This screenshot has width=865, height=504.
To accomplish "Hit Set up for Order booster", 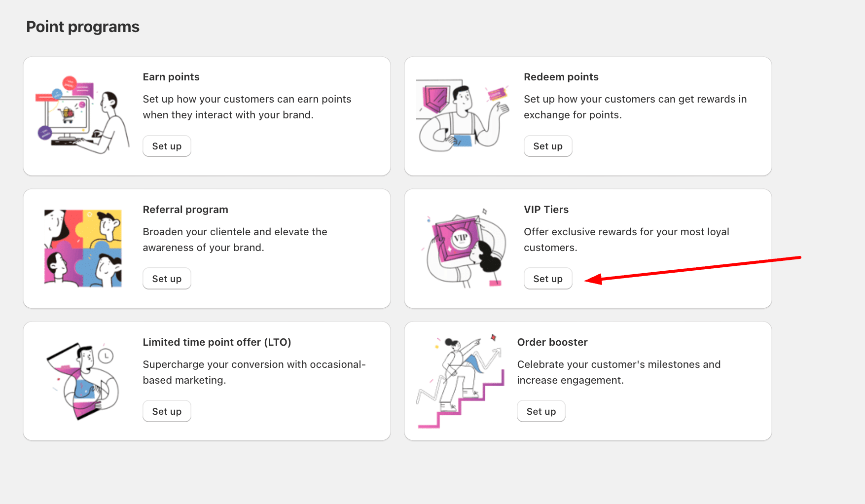I will point(541,411).
